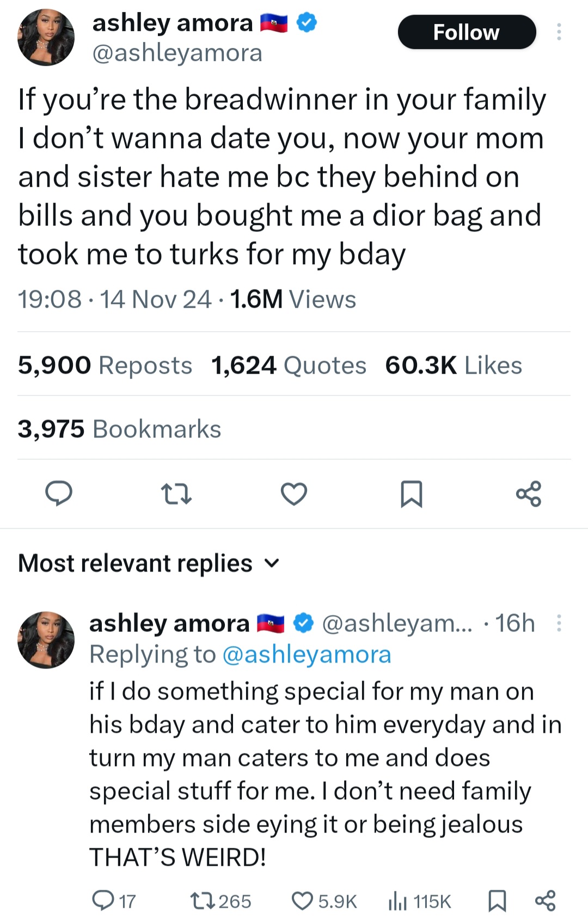The image size is (588, 924).
Task: Share the main tweet
Action: pos(529,494)
